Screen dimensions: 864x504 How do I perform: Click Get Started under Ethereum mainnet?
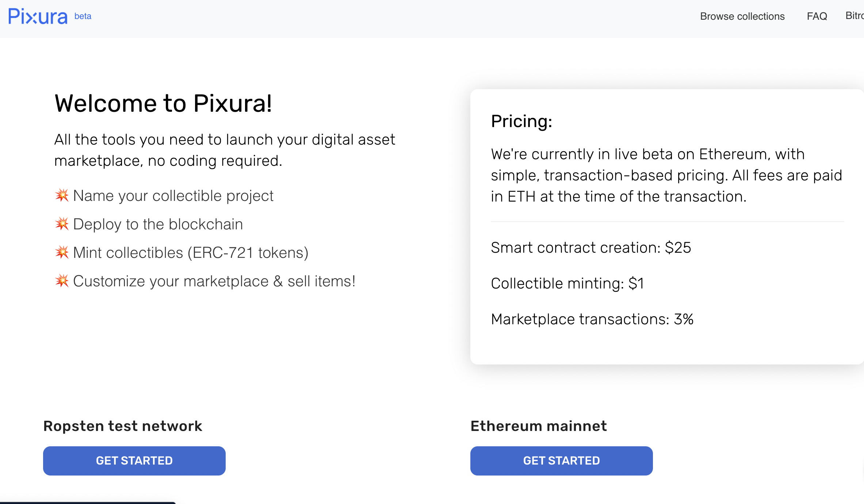[562, 461]
